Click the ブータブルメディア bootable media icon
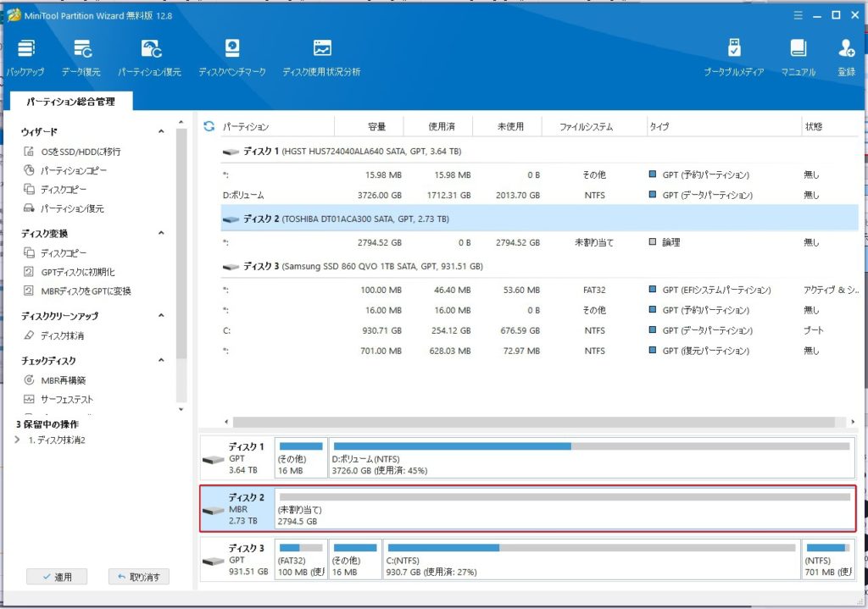The width and height of the screenshot is (868, 609). (x=733, y=56)
